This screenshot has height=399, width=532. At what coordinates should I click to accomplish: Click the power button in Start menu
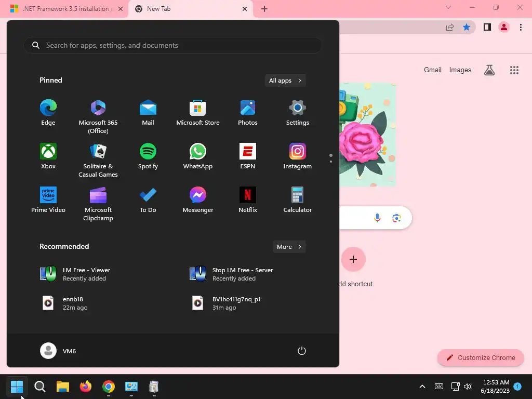302,351
